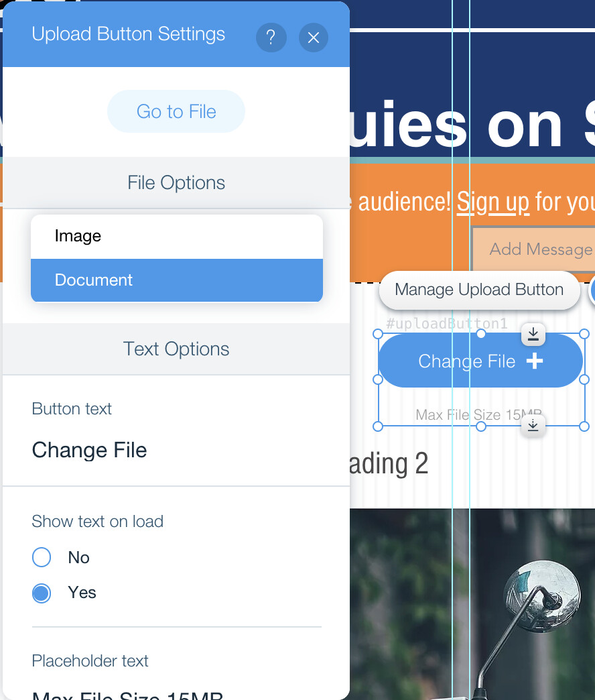
Task: Select the bottom-right resize handle of uploadButton1
Action: 584,426
